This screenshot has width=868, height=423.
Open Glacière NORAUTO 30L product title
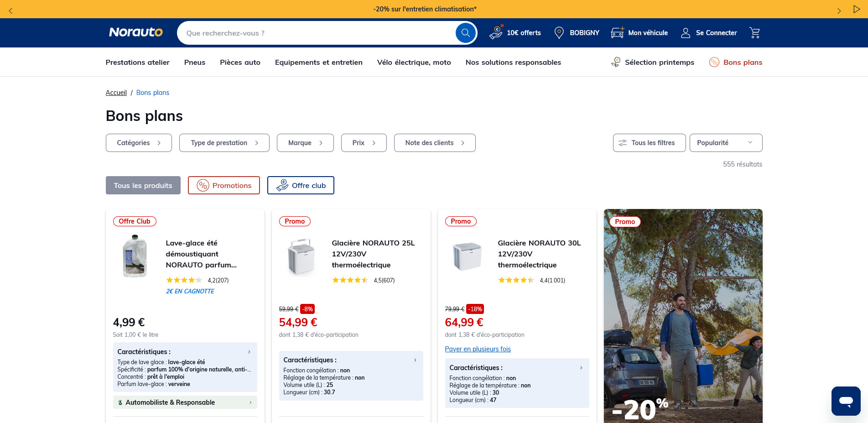point(539,254)
